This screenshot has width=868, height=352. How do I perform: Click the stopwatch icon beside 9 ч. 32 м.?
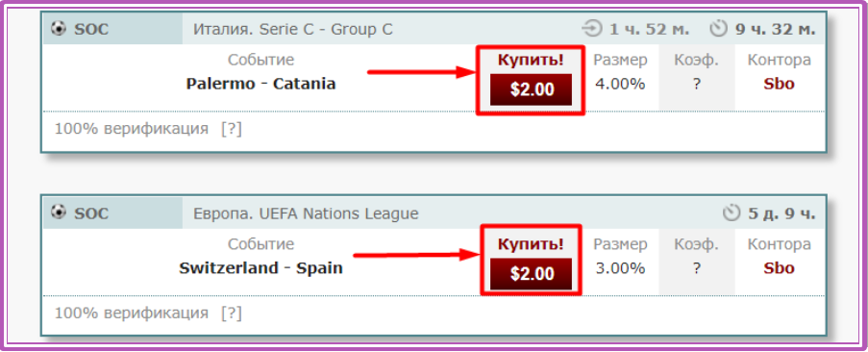click(x=719, y=28)
